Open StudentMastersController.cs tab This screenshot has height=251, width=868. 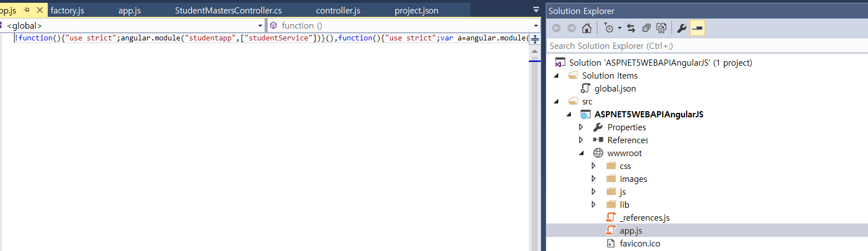point(229,10)
